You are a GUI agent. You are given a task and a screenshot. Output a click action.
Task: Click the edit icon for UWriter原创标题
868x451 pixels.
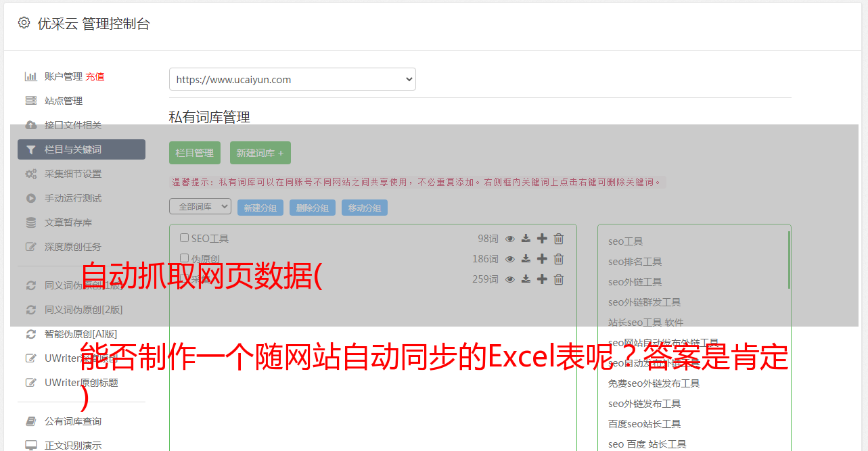30,383
